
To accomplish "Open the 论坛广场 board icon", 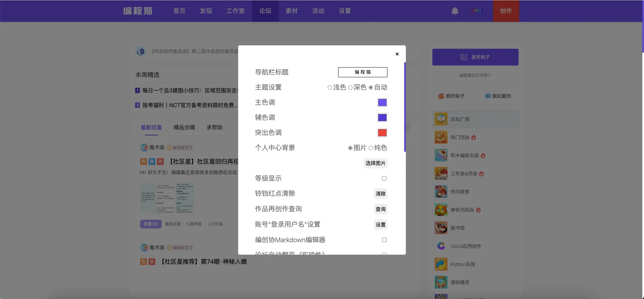I will click(441, 119).
